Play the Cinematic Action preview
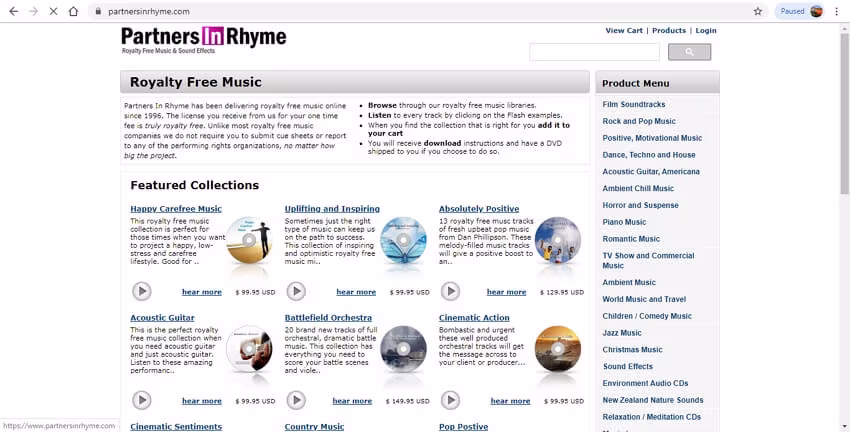This screenshot has width=850, height=432. point(450,400)
